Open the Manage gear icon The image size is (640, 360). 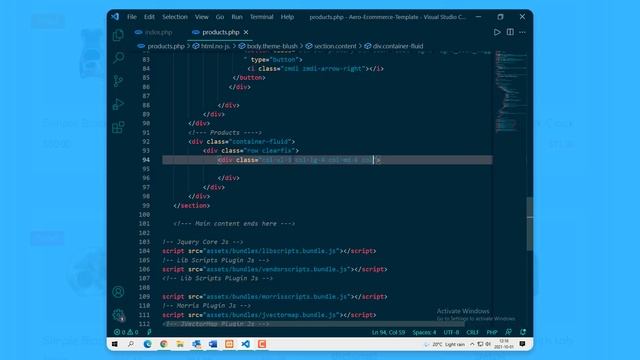(x=118, y=315)
